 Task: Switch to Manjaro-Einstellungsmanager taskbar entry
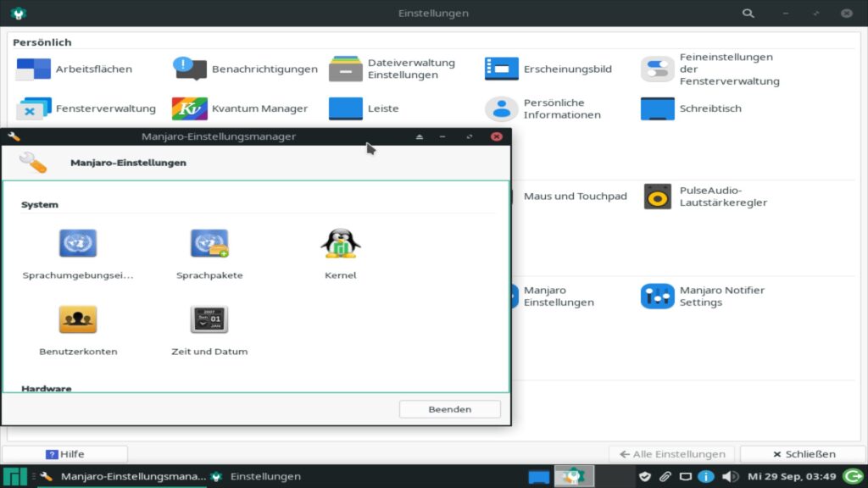[124, 476]
